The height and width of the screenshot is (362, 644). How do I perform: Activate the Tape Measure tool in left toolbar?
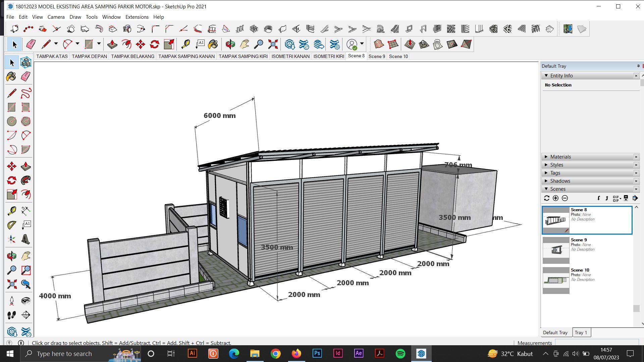(11, 211)
